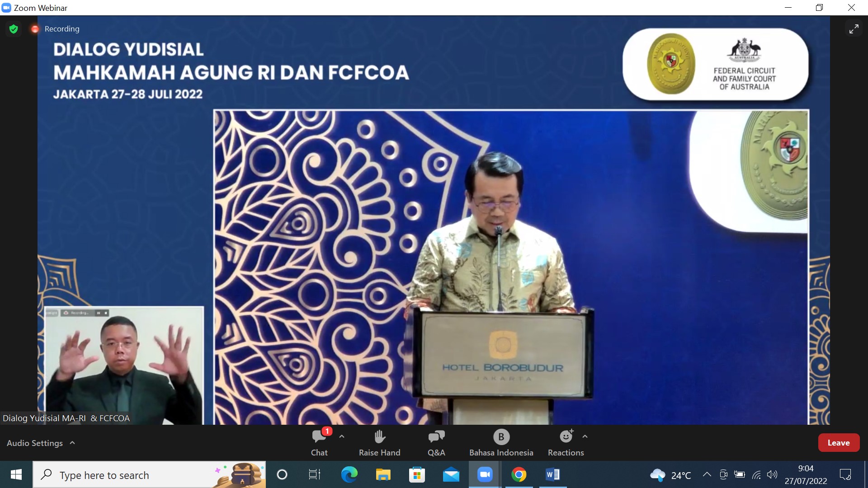Click the red Recording indicator

pyautogui.click(x=35, y=29)
